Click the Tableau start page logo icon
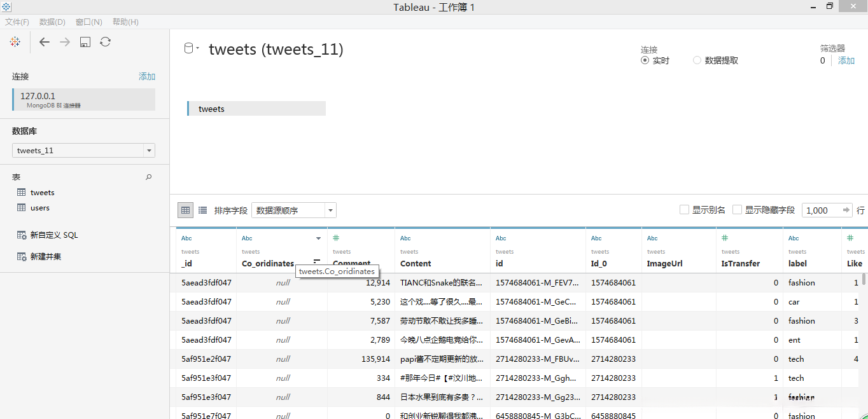The height and width of the screenshot is (419, 868). point(15,42)
